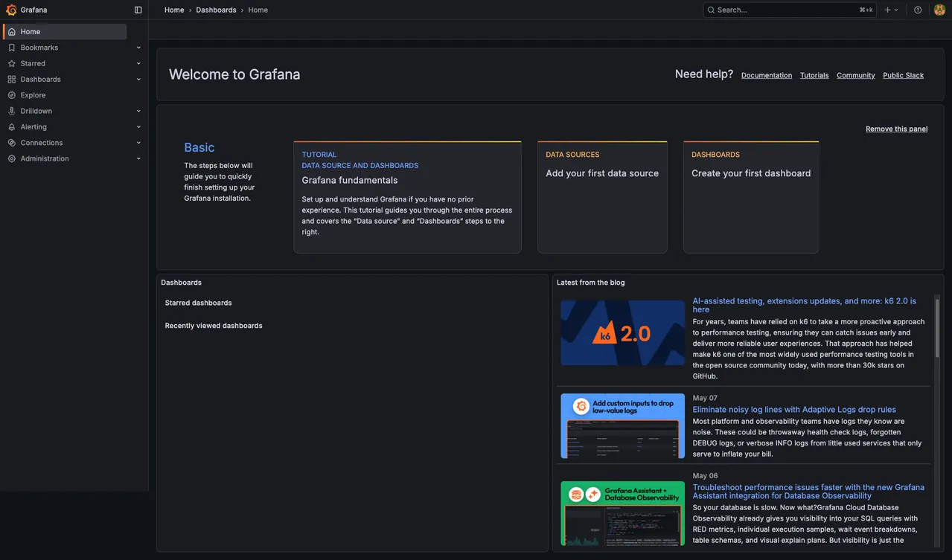This screenshot has height=560, width=952.
Task: Open Bookmarks in the sidebar menu
Action: (39, 48)
